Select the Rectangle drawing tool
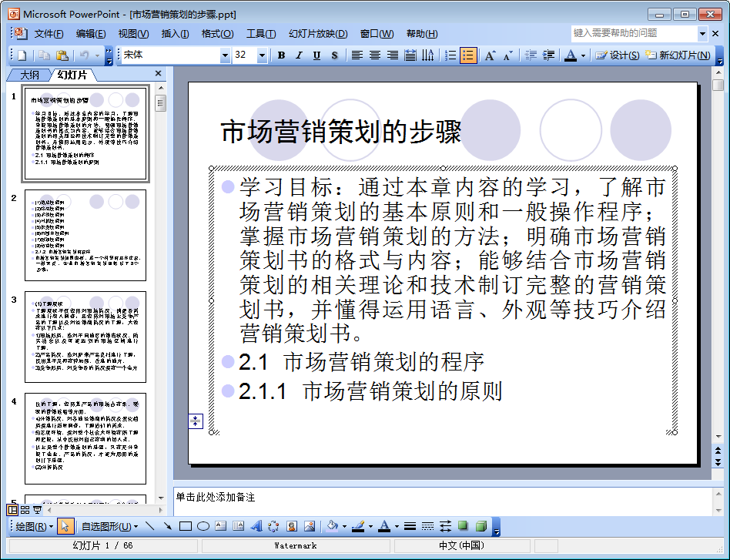730x560 pixels. [186, 526]
